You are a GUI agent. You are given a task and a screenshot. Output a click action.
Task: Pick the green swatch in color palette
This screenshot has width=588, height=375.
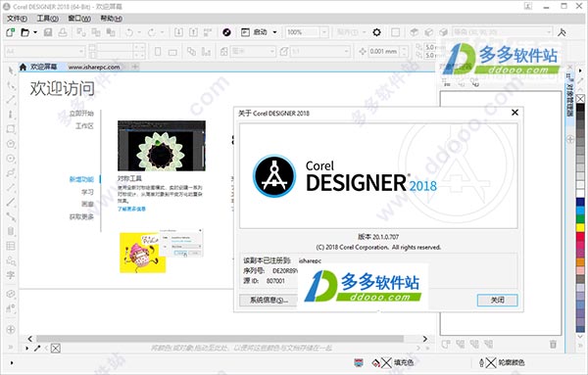pos(580,218)
